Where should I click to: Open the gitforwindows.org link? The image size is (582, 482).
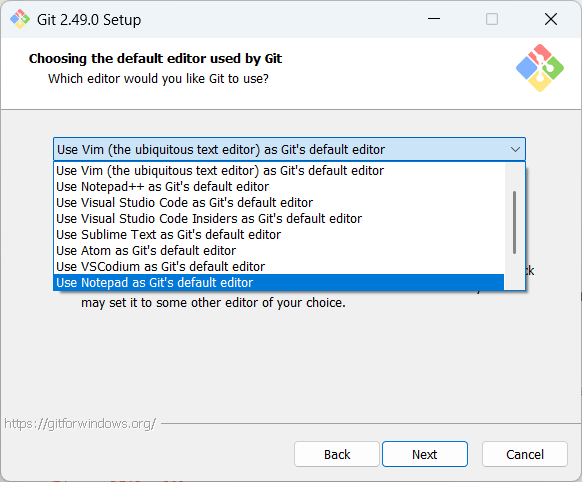(80, 423)
